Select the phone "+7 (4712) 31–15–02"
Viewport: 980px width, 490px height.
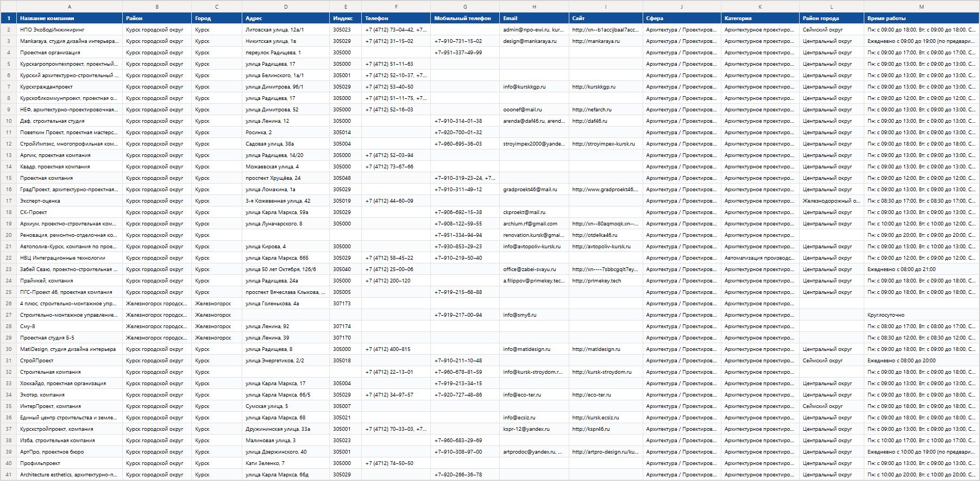[396, 41]
